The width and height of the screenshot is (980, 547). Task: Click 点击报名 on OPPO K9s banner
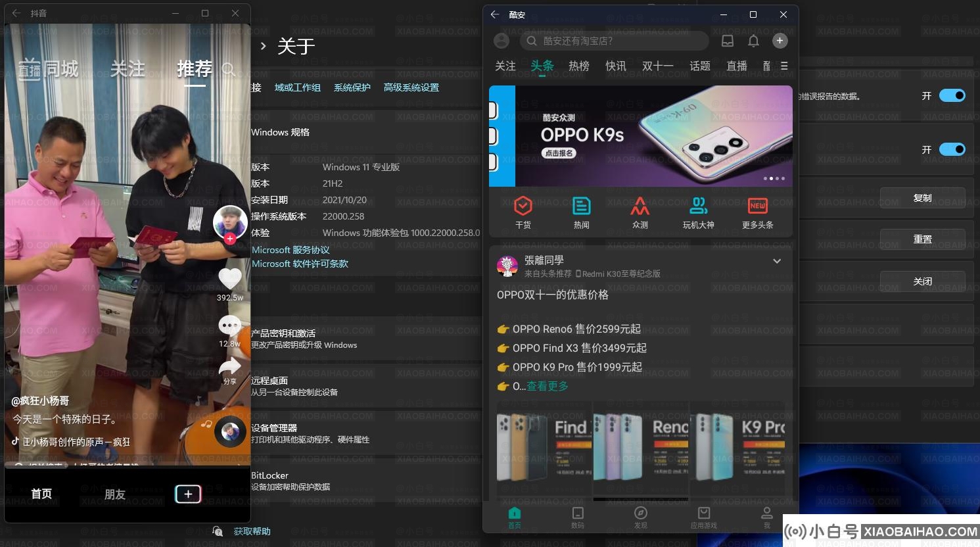tap(559, 153)
